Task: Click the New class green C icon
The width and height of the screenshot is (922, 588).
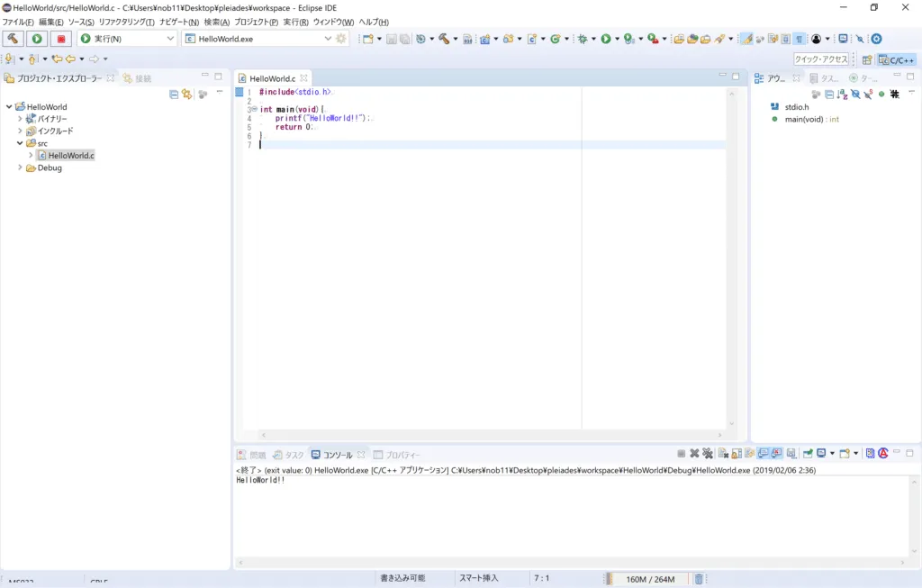Action: point(555,39)
